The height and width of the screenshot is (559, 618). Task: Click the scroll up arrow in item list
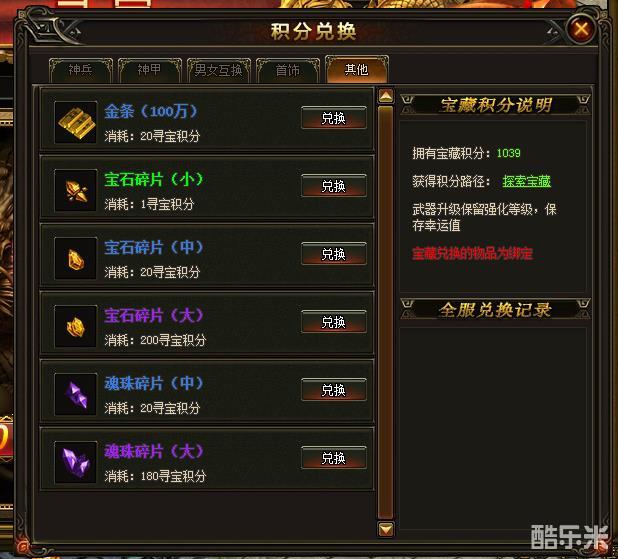click(386, 96)
